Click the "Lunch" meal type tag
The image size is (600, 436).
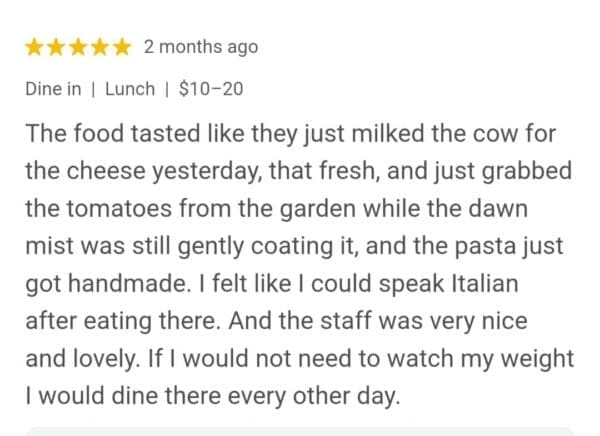[x=130, y=89]
